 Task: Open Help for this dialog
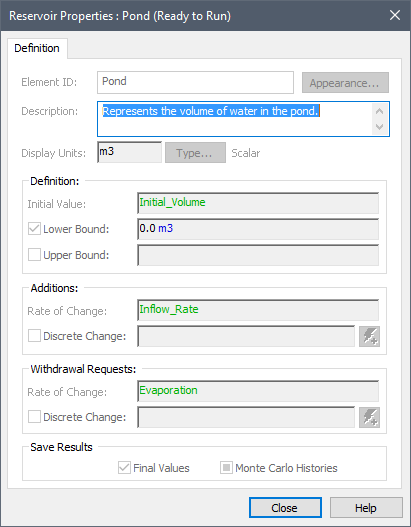(x=366, y=508)
